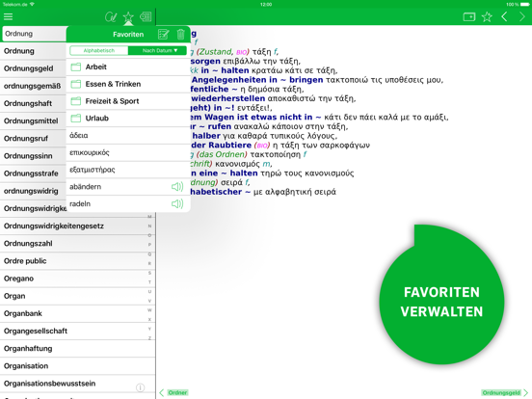The width and height of the screenshot is (532, 399).
Task: Open the hamburger menu
Action: [x=8, y=16]
